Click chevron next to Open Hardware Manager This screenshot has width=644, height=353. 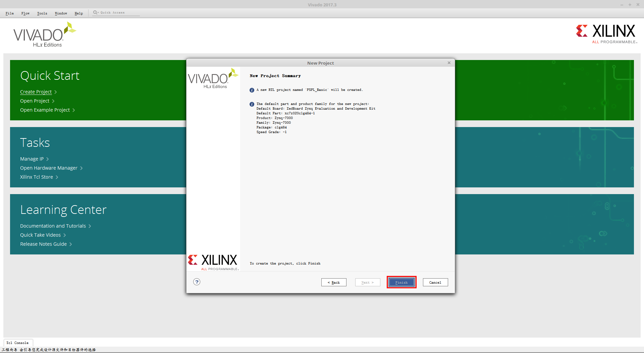[82, 168]
